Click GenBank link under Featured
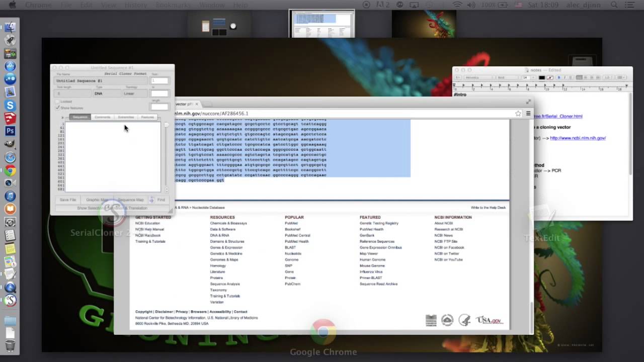The height and width of the screenshot is (362, 644). click(367, 235)
